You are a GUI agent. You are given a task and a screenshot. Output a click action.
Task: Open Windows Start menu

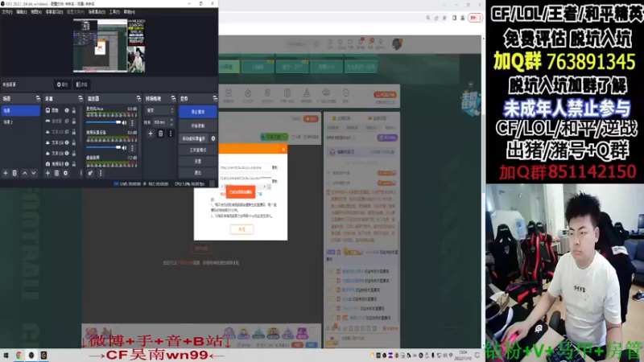6,355
